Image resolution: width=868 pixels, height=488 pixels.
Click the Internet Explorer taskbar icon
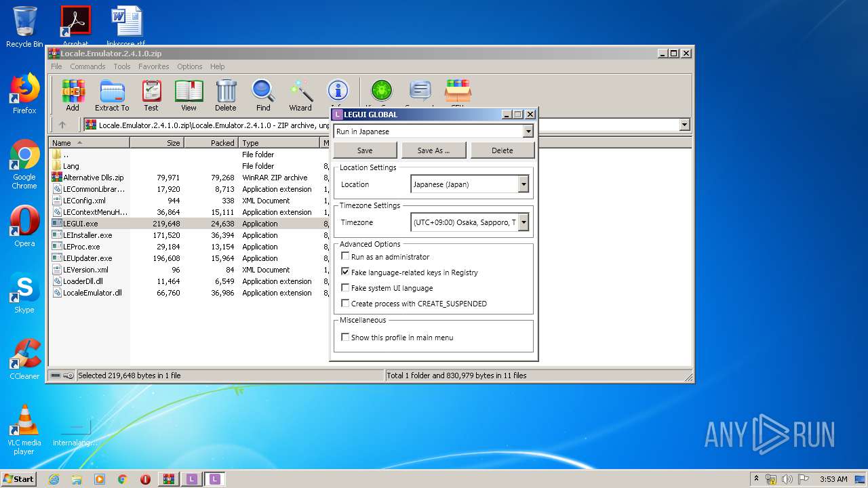coord(54,479)
